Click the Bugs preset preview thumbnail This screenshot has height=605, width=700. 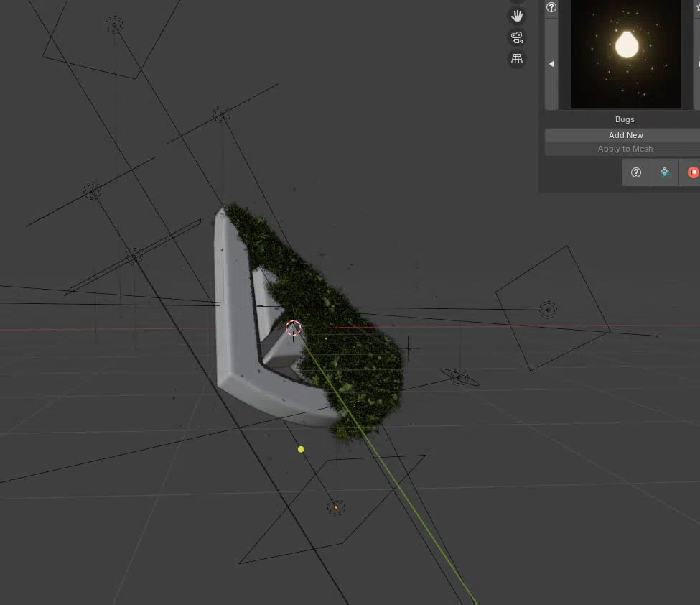625,54
